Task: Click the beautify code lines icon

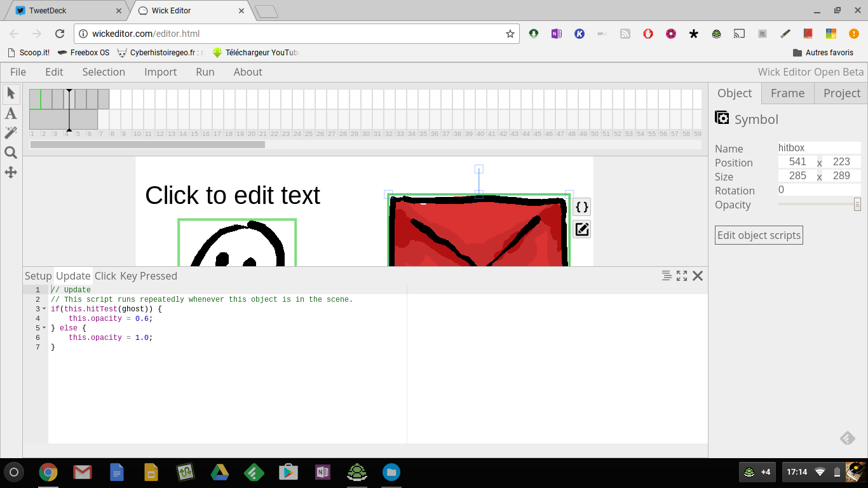Action: [x=666, y=276]
